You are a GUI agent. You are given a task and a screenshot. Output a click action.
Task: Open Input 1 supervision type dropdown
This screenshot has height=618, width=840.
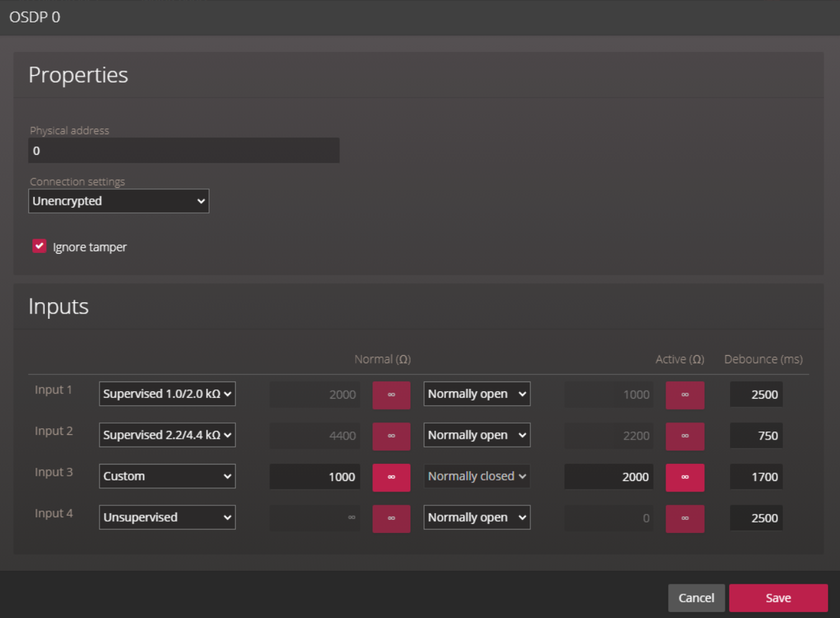point(167,393)
